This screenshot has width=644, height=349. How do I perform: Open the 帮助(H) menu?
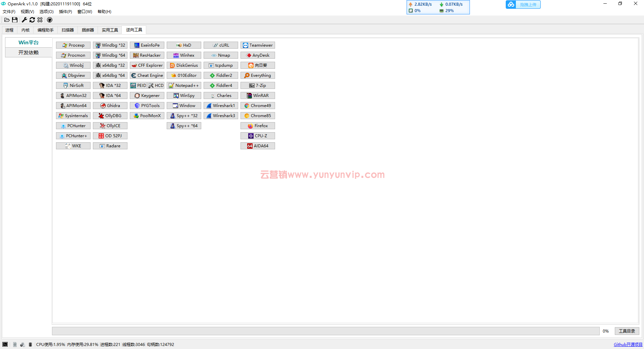point(104,12)
